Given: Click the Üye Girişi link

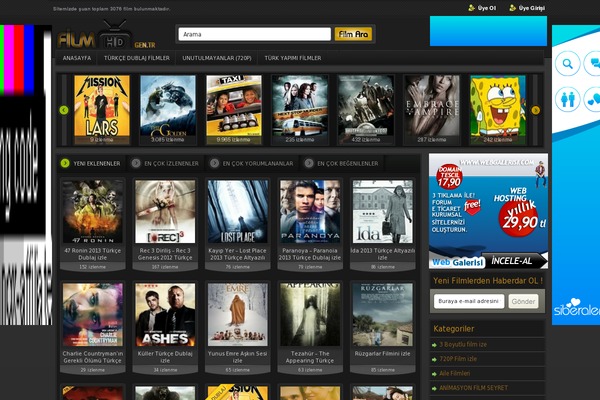Looking at the screenshot, I should (532, 8).
